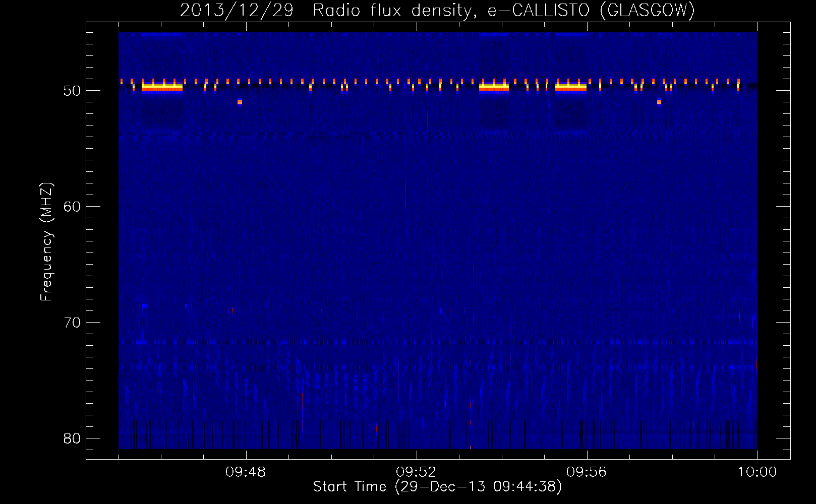Click the orange spot near 51 MHz around 09:48

pos(240,102)
